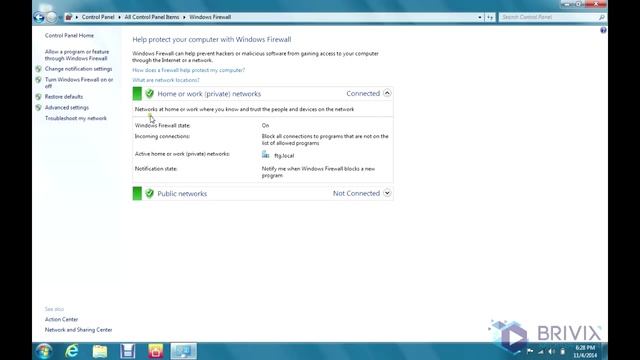Screen dimensions: 640x360
Task: Click green shield icon of Public networks
Action: [x=149, y=193]
